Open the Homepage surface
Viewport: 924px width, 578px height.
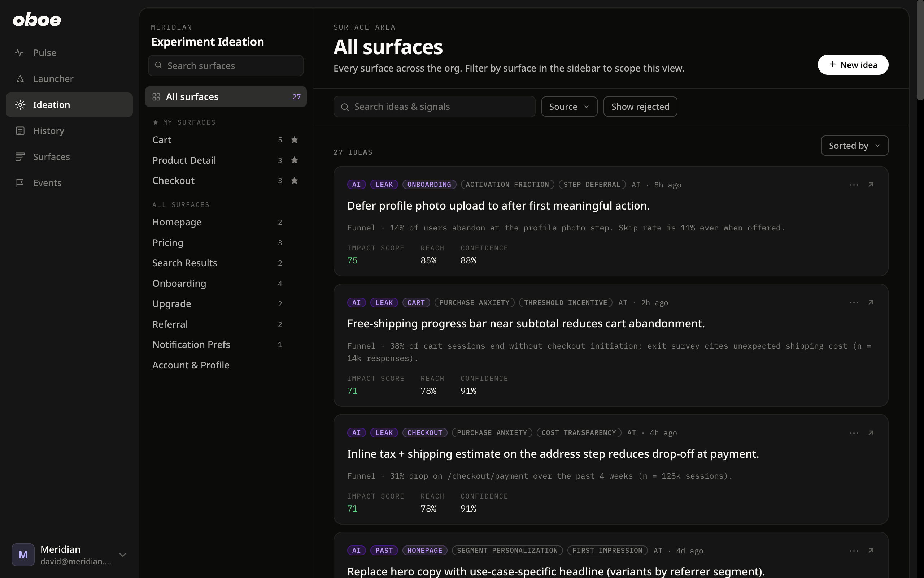click(226, 222)
